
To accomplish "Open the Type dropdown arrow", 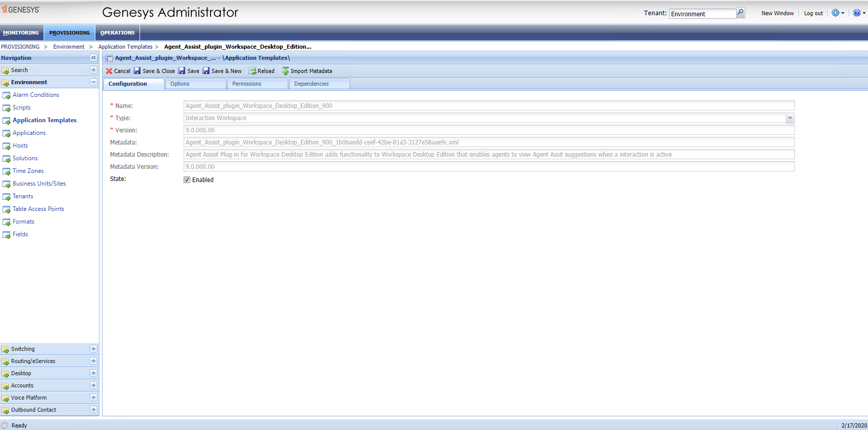I will 790,118.
